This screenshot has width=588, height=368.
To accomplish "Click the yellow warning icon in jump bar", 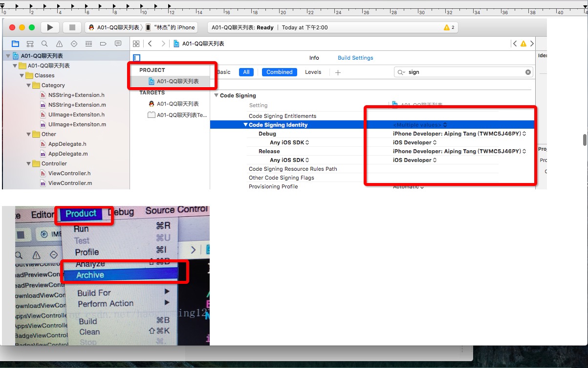I will (523, 44).
